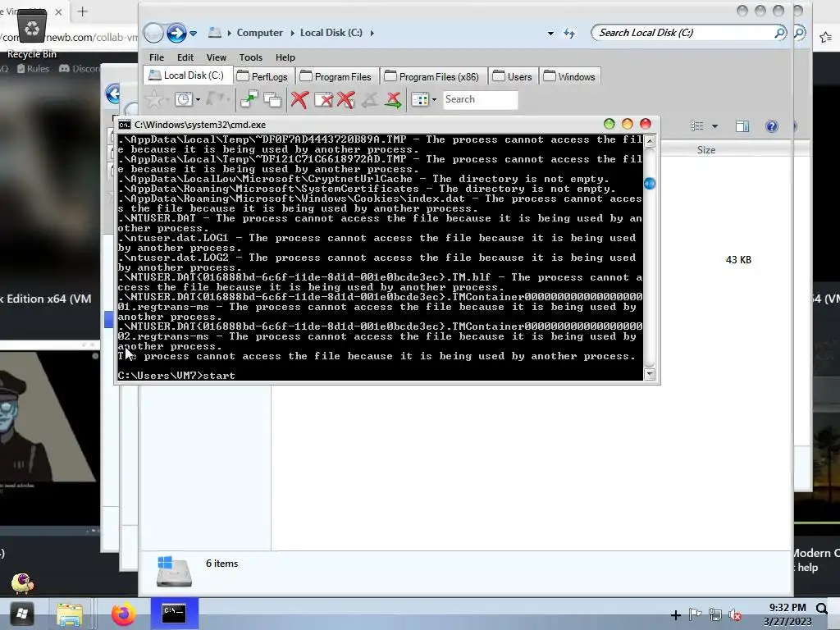Click the Size column header
Screen dimensions: 840x630
point(706,150)
